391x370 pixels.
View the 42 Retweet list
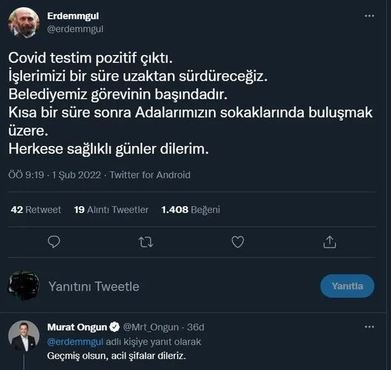pyautogui.click(x=36, y=210)
